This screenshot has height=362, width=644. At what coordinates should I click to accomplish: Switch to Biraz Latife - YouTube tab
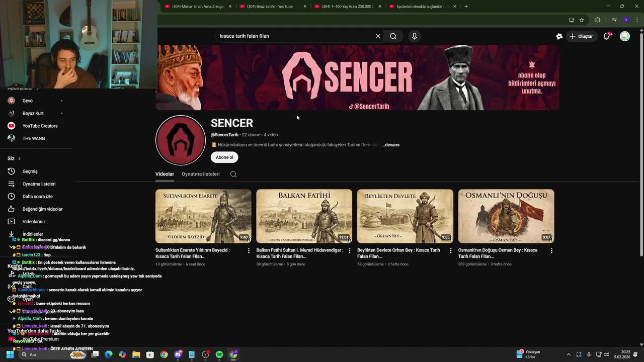click(x=273, y=7)
